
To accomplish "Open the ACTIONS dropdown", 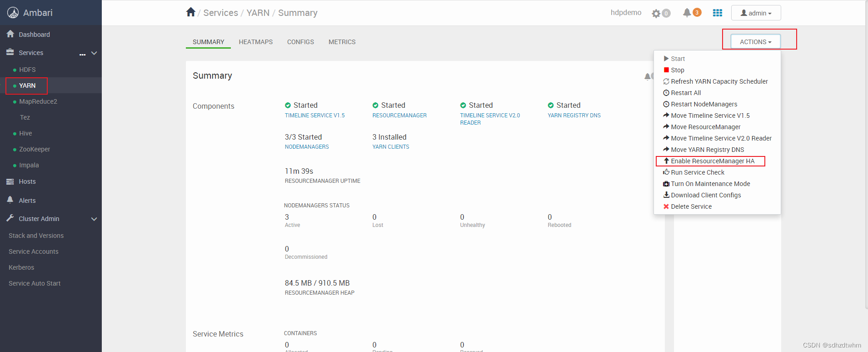I will pos(755,41).
